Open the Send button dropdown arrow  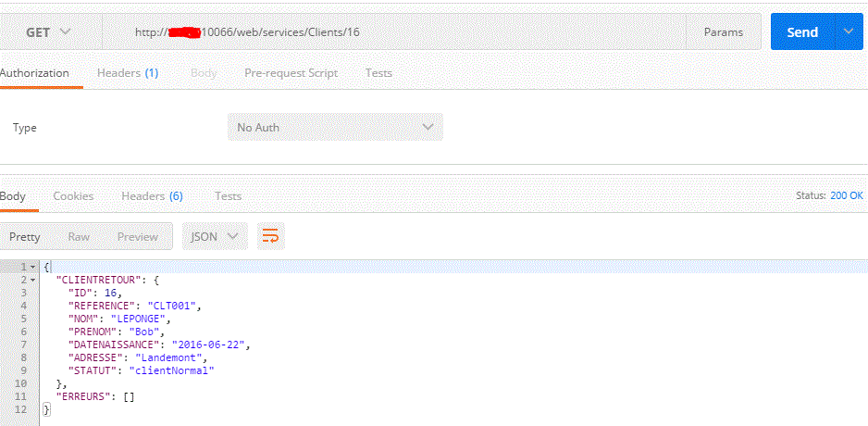coord(849,32)
